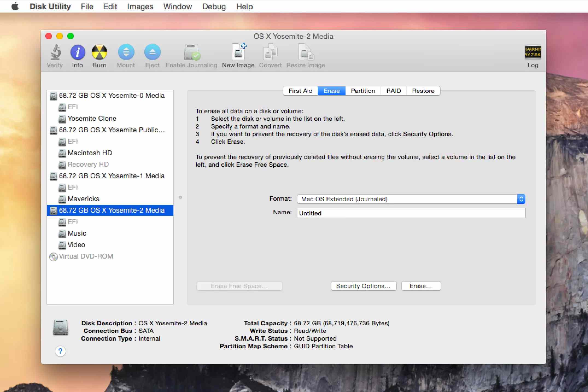Open the Debug menu
Screen dimensions: 588x392
[213, 7]
